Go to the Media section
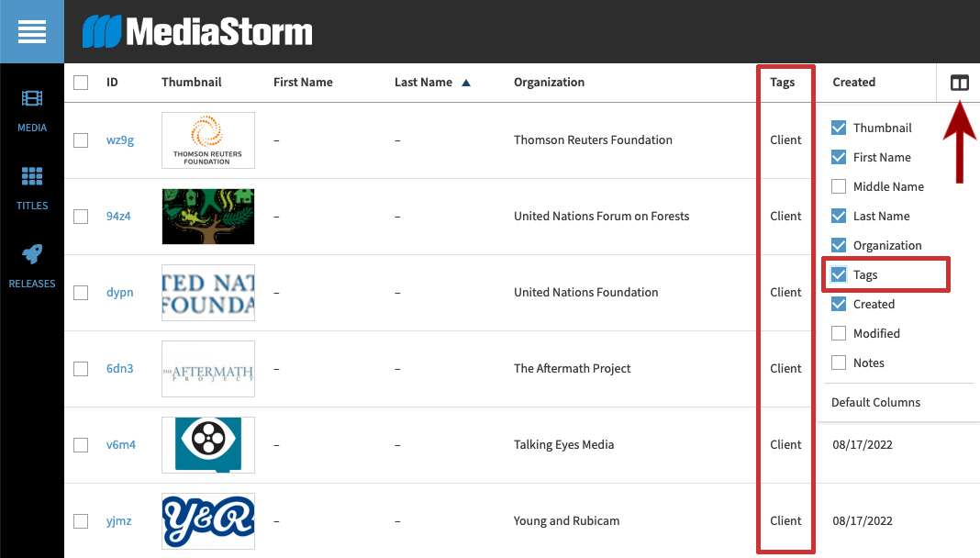 click(x=32, y=108)
